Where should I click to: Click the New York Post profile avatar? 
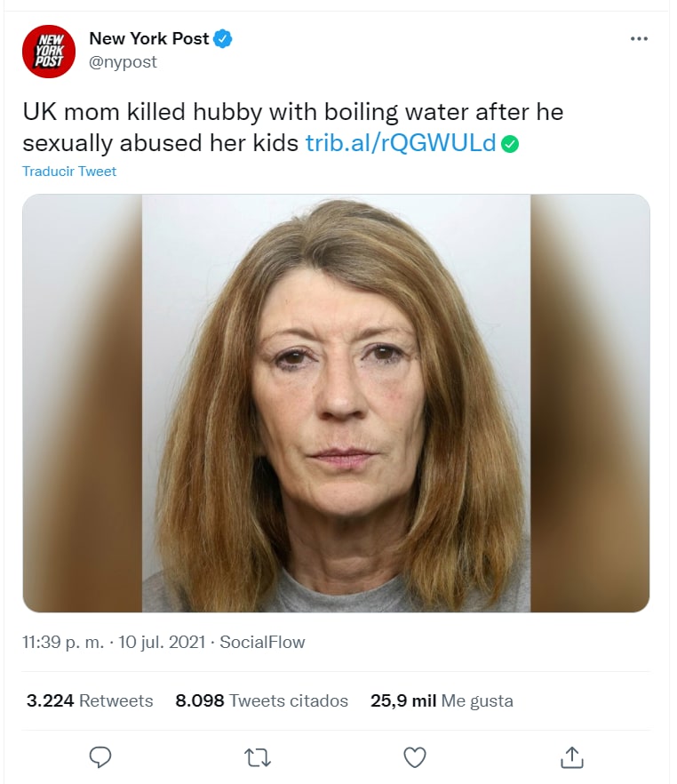[48, 52]
